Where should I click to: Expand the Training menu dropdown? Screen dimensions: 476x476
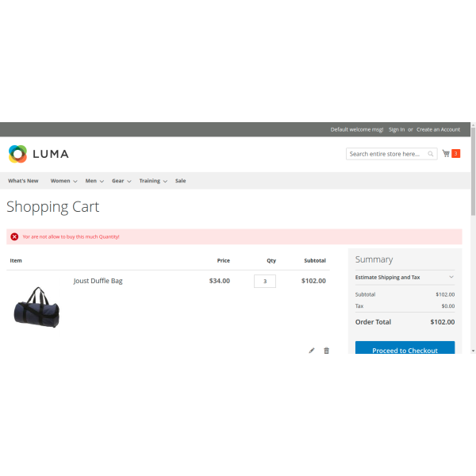coord(152,181)
